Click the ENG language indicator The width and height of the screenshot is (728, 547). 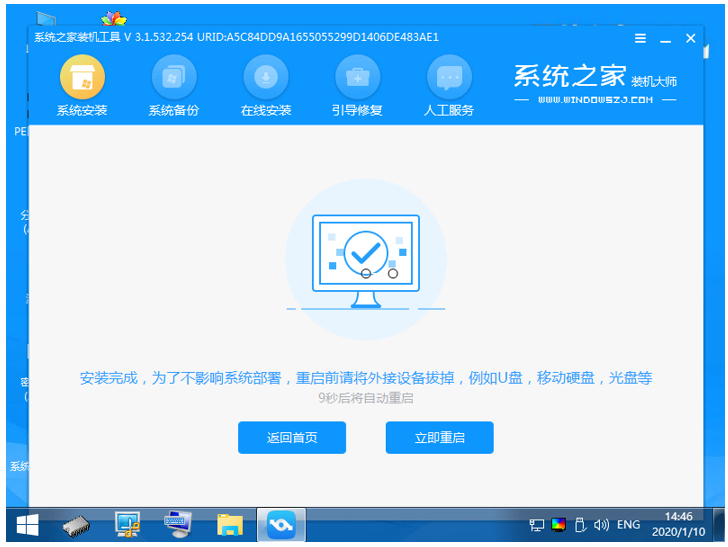pyautogui.click(x=628, y=524)
